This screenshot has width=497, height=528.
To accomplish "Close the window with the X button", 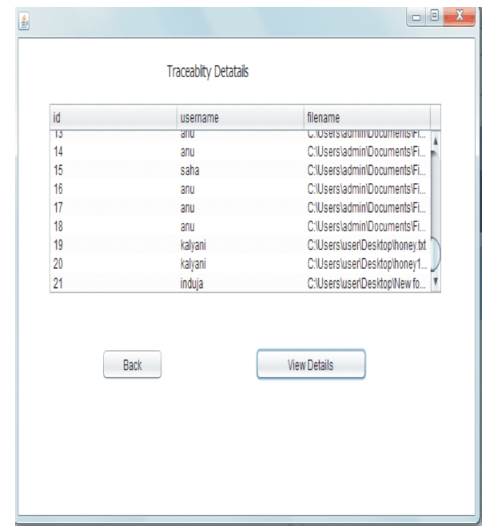I will [x=459, y=16].
